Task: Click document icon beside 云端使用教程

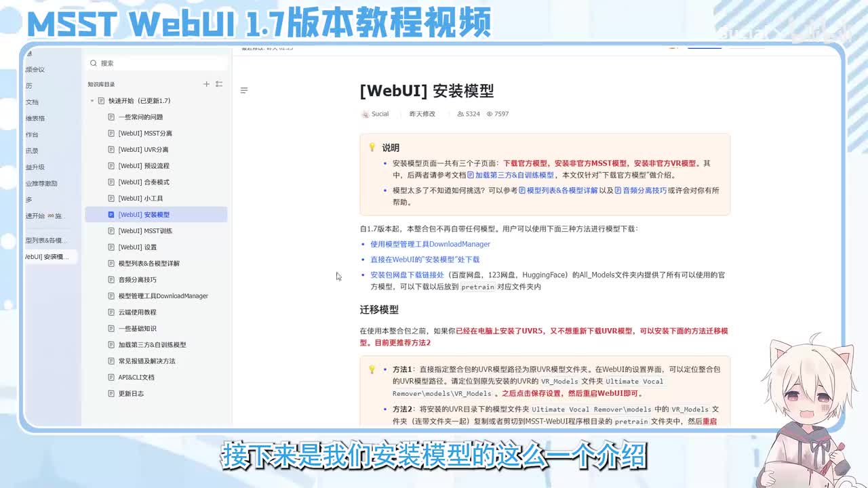Action: click(111, 312)
